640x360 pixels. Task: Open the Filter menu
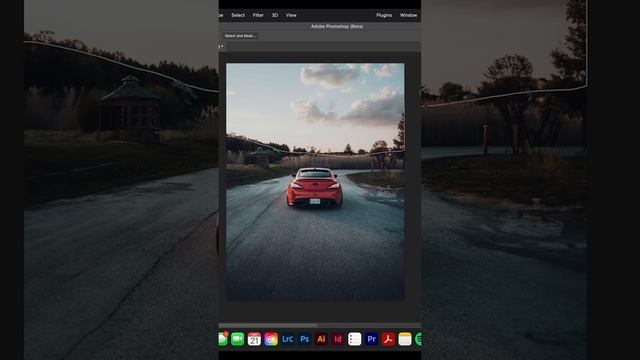[x=258, y=15]
